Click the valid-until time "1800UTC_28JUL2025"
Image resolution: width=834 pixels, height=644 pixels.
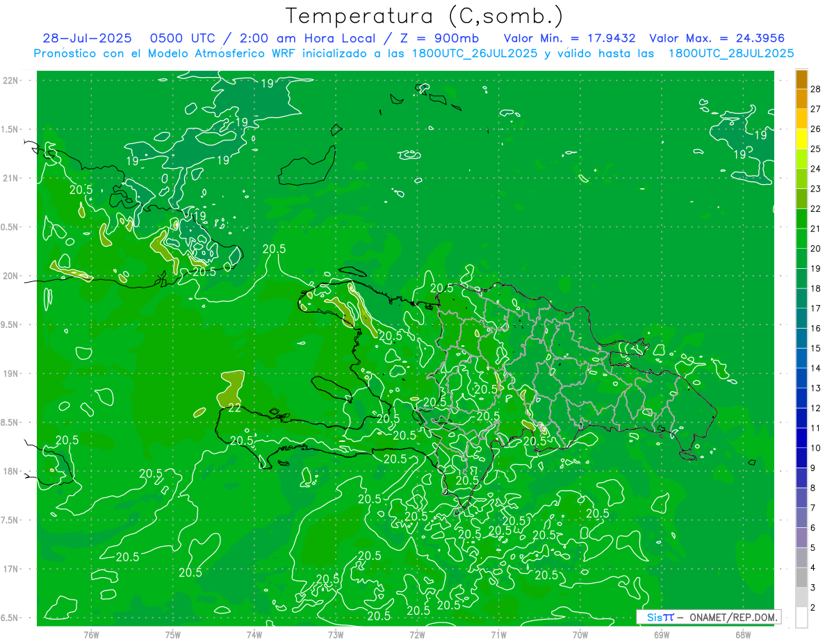[x=731, y=53]
